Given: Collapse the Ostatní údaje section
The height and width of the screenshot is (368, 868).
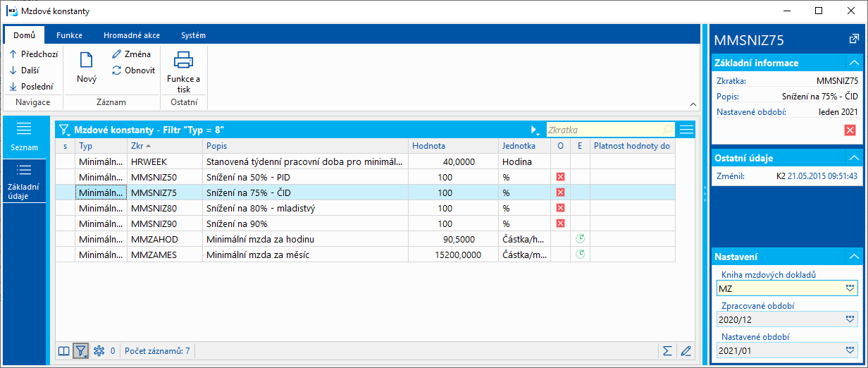Looking at the screenshot, I should coord(854,158).
